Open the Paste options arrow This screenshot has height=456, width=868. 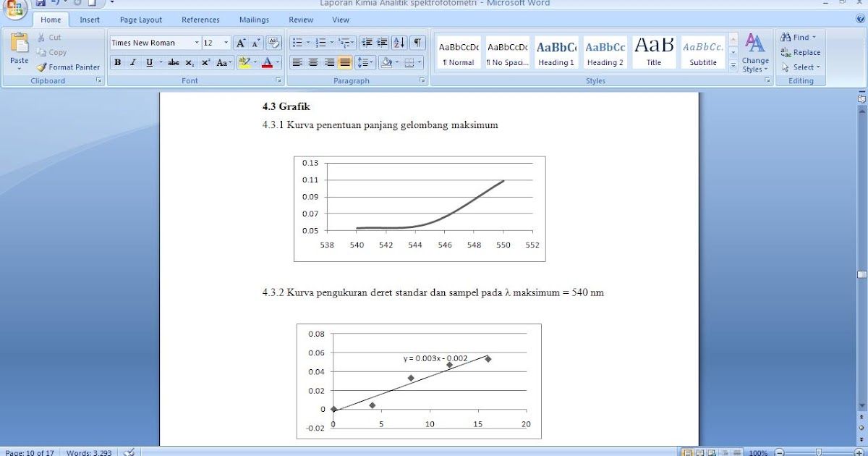(20, 67)
